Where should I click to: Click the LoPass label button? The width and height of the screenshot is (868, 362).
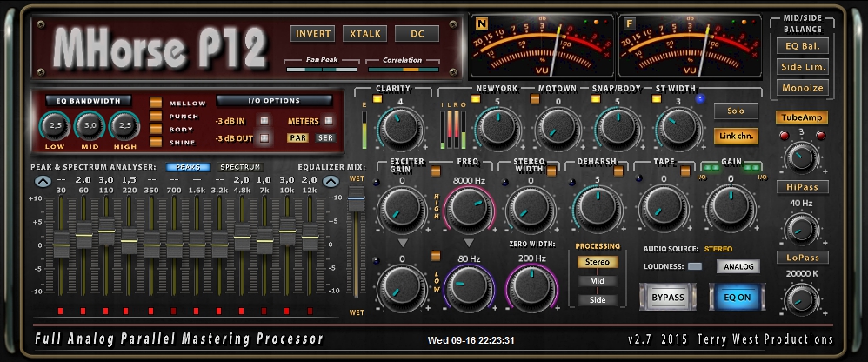[802, 258]
